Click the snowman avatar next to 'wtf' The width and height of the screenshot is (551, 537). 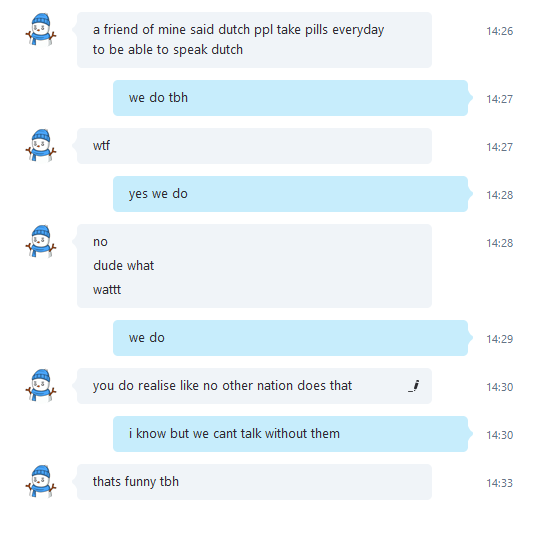coord(41,145)
